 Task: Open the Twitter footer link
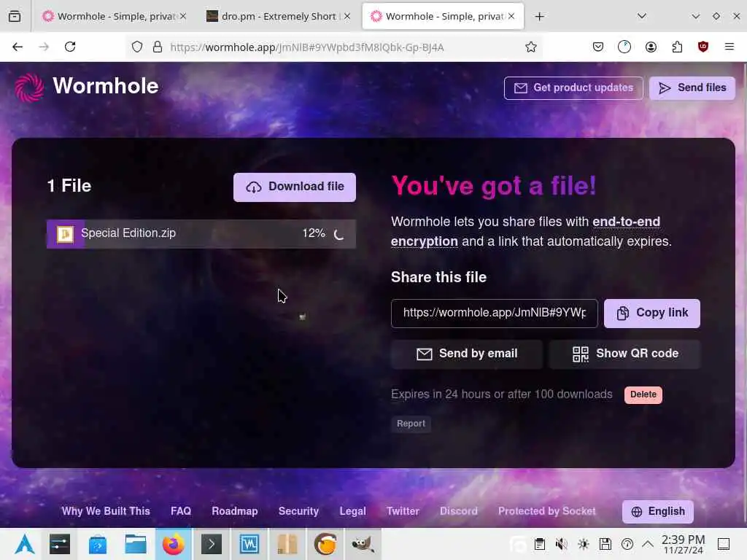click(403, 511)
